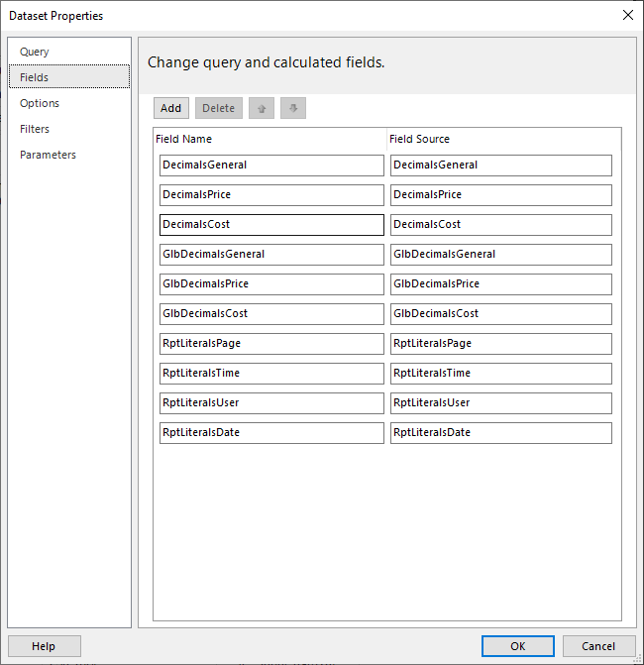Confirm changes with the OK button
The width and height of the screenshot is (644, 665).
coord(517,646)
